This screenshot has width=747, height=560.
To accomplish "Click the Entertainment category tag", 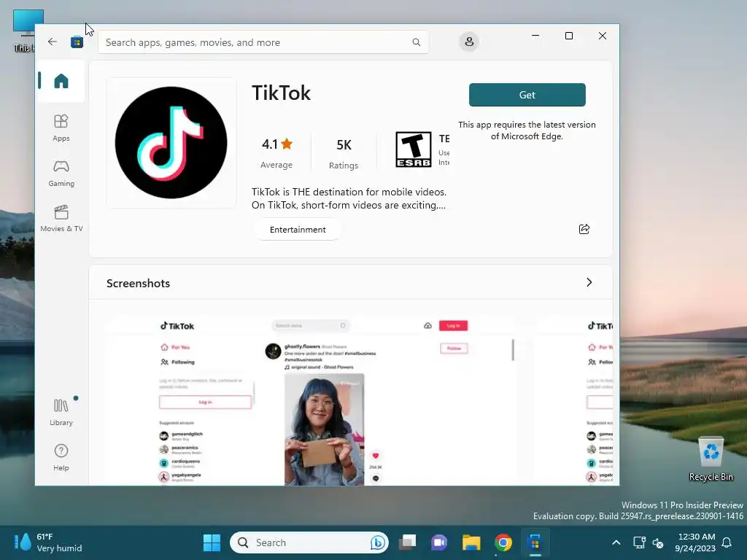I will pos(298,230).
